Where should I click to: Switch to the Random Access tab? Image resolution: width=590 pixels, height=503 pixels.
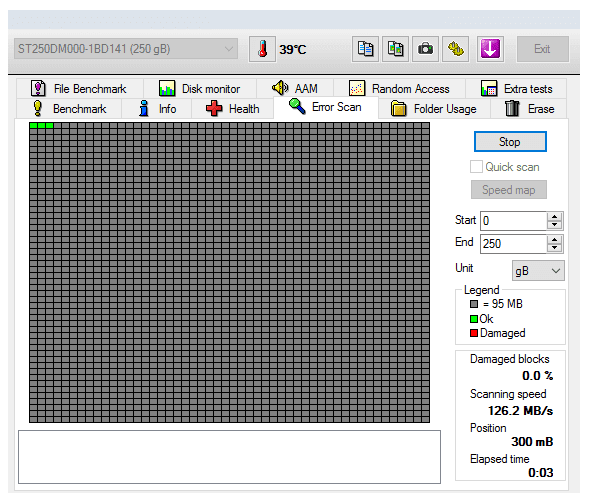pos(399,89)
